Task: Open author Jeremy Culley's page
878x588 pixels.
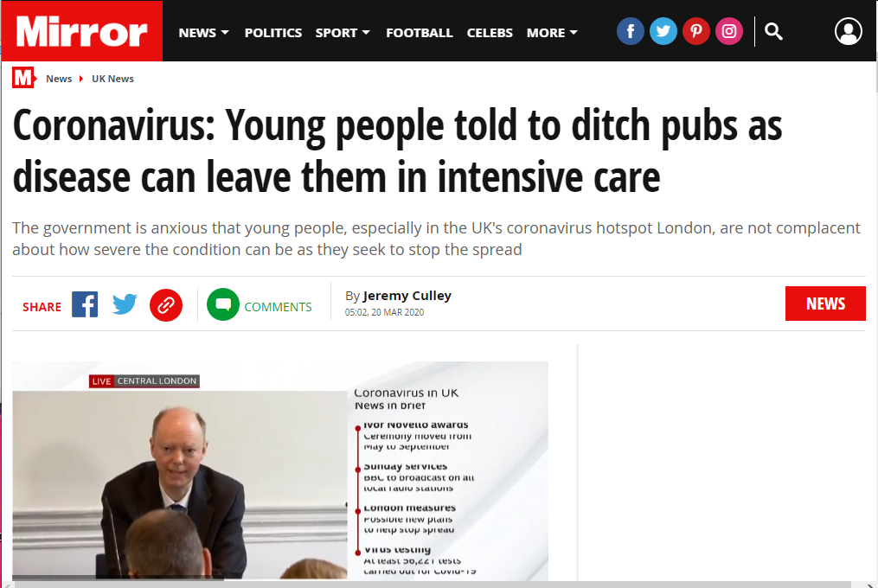Action: tap(407, 296)
